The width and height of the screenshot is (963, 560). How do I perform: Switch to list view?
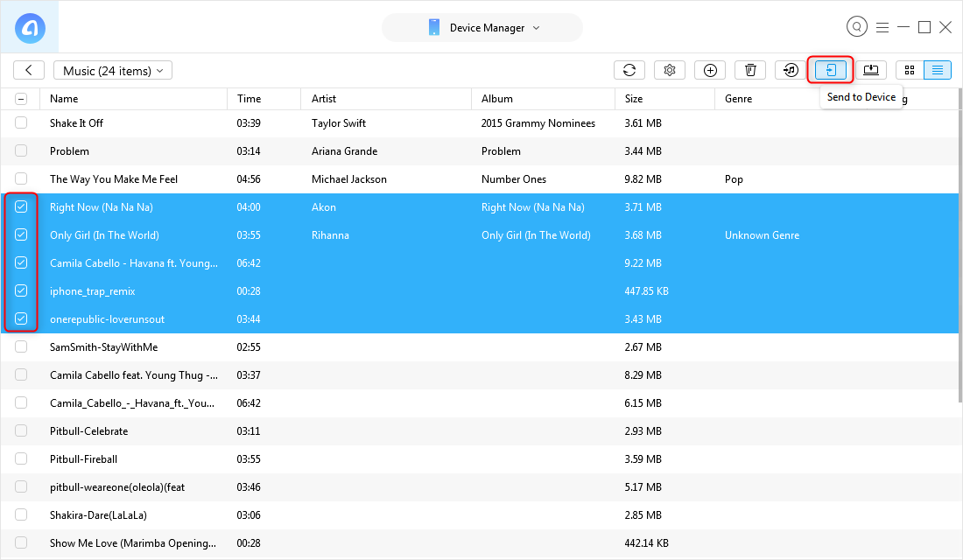(x=938, y=70)
